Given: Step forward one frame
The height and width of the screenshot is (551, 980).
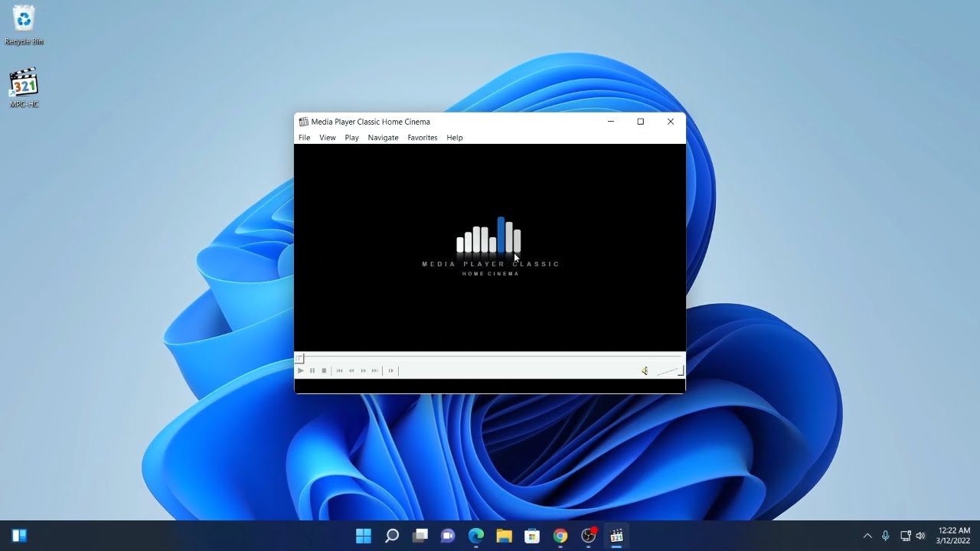Looking at the screenshot, I should pos(390,370).
